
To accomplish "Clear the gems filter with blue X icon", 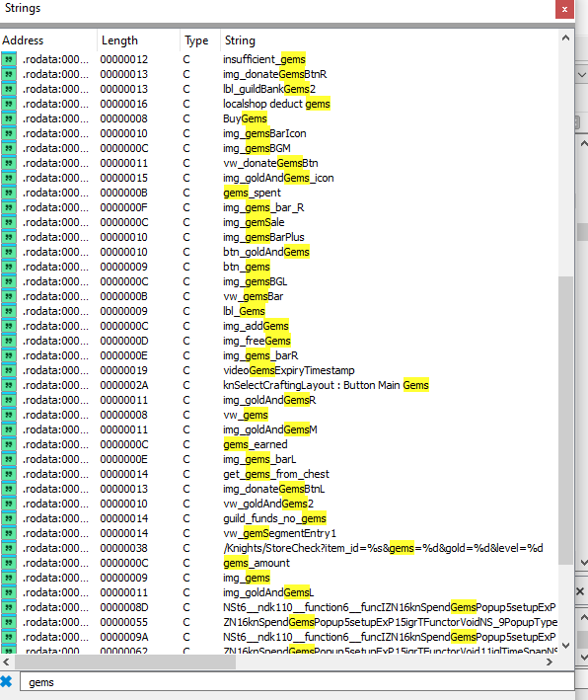I will pos(7,681).
